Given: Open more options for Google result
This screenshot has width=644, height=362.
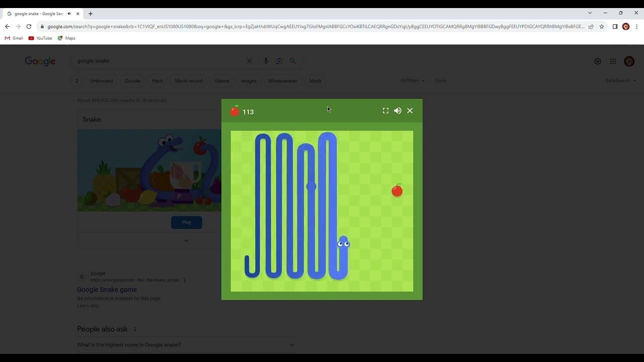Looking at the screenshot, I should [185, 280].
